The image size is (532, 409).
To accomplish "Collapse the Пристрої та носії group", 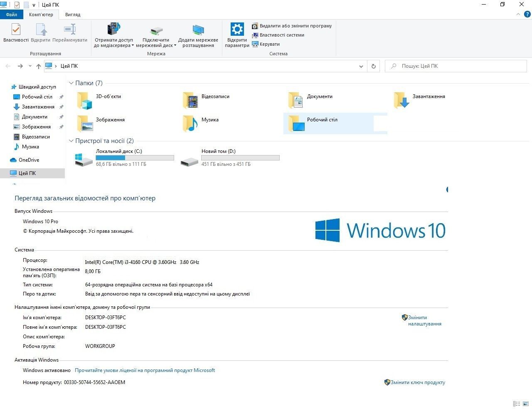I will point(71,141).
